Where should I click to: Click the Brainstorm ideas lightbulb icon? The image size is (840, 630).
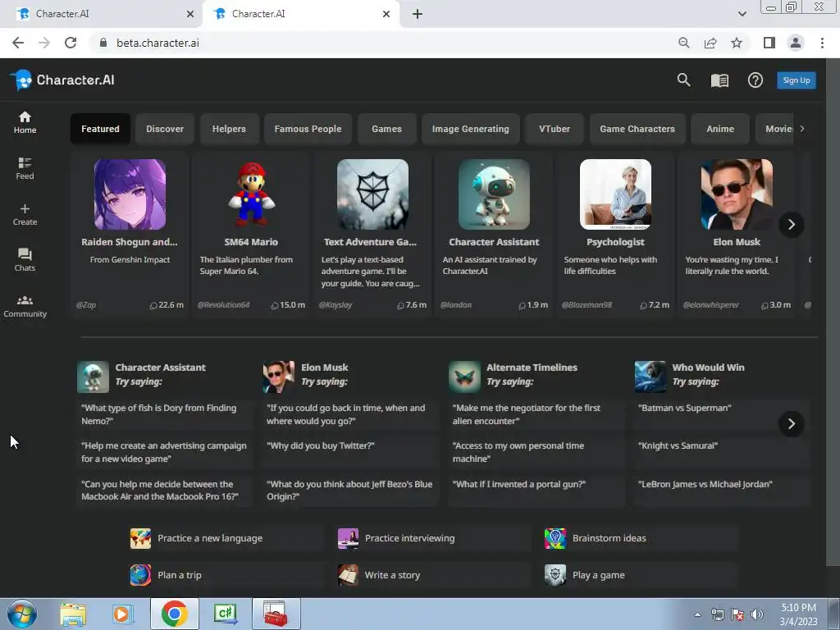click(555, 538)
